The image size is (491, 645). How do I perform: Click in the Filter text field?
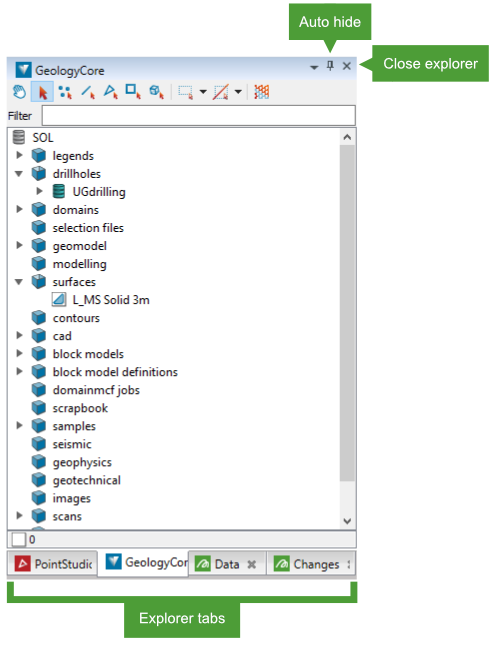(x=199, y=116)
